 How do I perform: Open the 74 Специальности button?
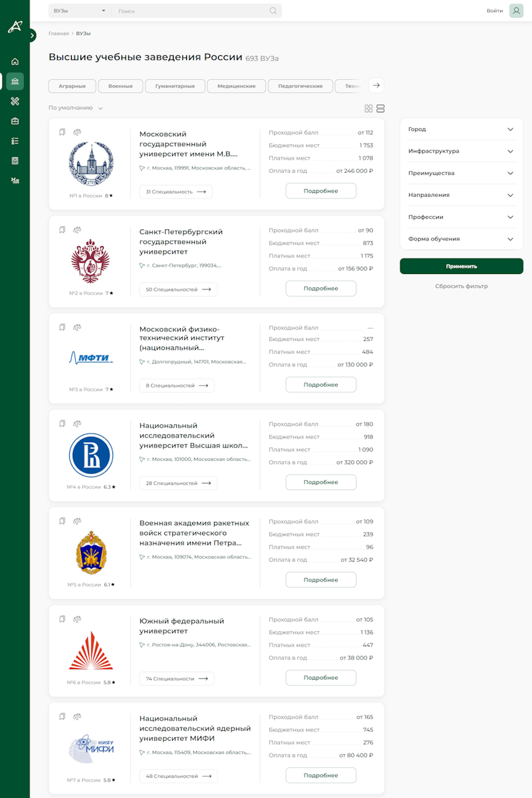pyautogui.click(x=177, y=679)
